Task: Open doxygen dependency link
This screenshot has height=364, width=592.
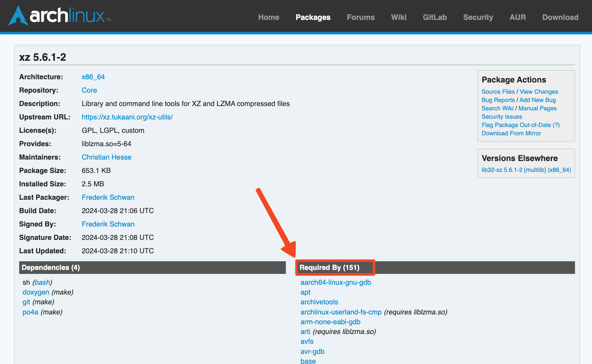Action: (36, 292)
